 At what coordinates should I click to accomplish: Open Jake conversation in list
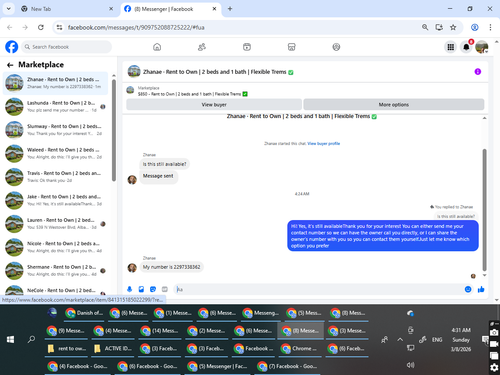[56, 200]
